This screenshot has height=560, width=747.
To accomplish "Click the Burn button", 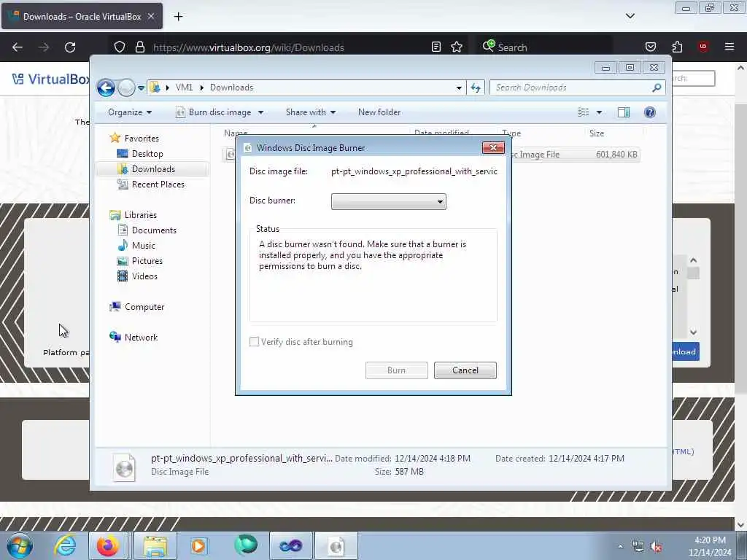I will click(396, 370).
